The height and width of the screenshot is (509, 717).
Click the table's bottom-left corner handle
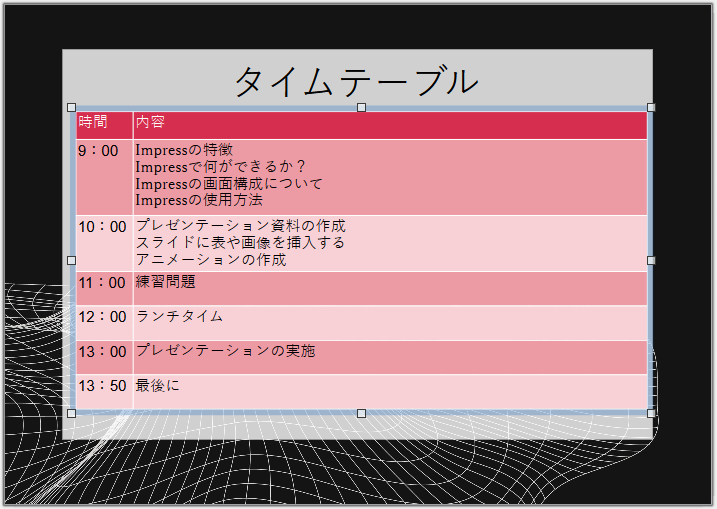coord(71,413)
